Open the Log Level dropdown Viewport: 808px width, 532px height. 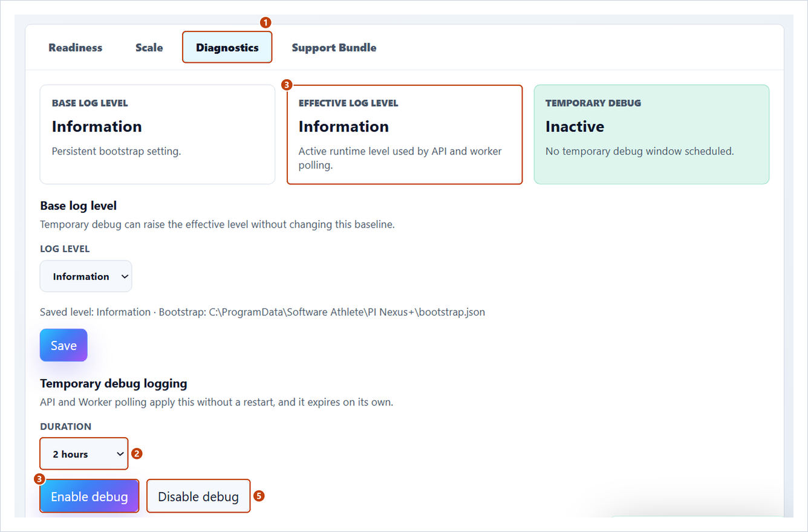(86, 276)
